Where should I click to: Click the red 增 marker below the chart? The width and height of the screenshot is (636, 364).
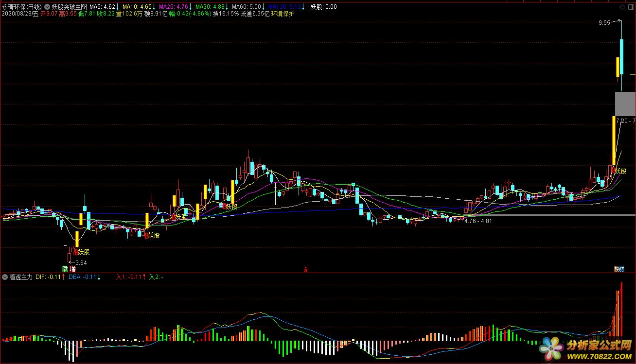pyautogui.click(x=72, y=269)
